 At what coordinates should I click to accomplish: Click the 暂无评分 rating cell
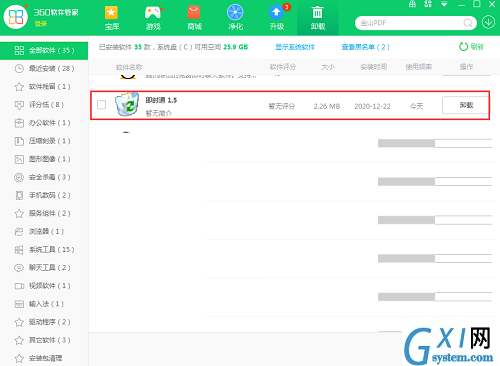pyautogui.click(x=282, y=106)
